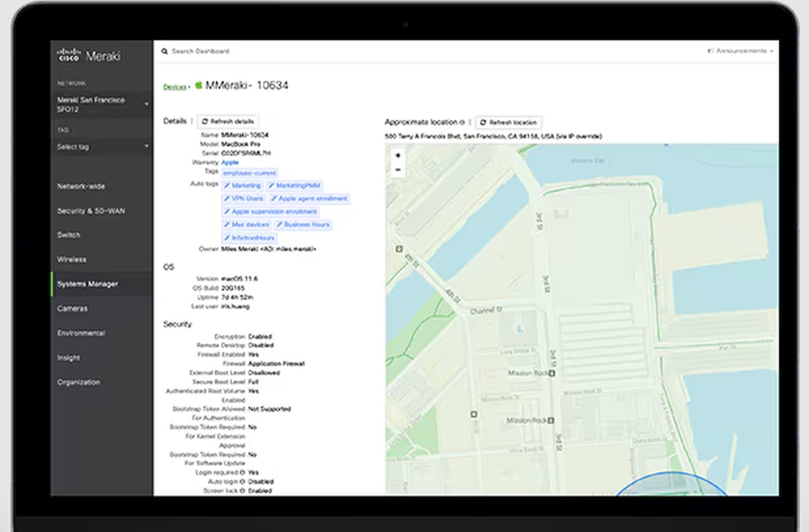Click pencil icon on Apple supervision enrollment
The height and width of the screenshot is (532, 809).
(227, 212)
